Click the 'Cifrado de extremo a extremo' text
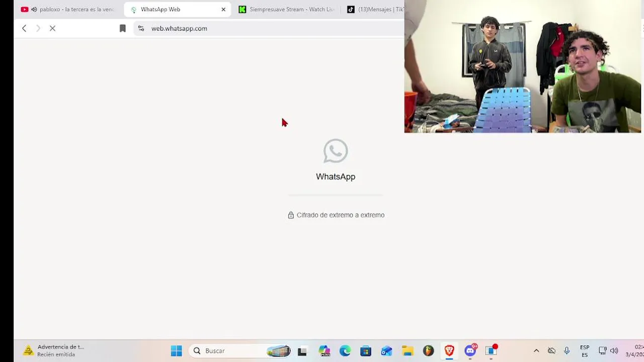644x362 pixels. click(x=341, y=215)
